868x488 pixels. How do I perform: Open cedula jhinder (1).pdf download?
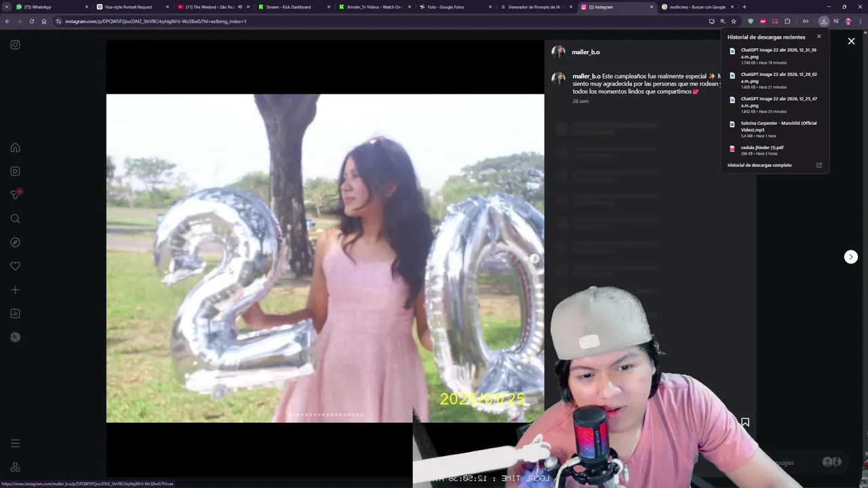click(x=774, y=150)
